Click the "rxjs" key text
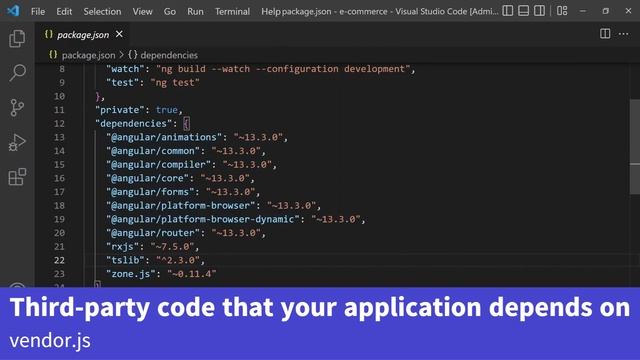The height and width of the screenshot is (360, 640). (122, 247)
